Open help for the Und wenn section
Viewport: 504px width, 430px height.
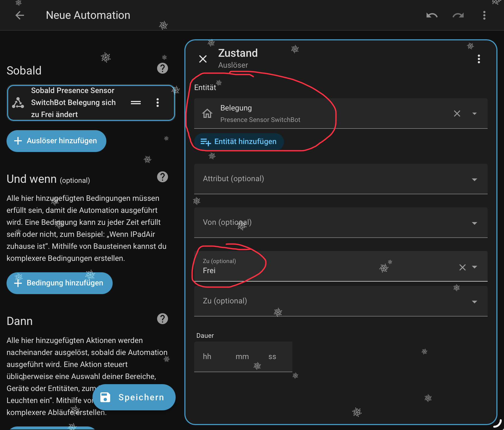tap(162, 177)
